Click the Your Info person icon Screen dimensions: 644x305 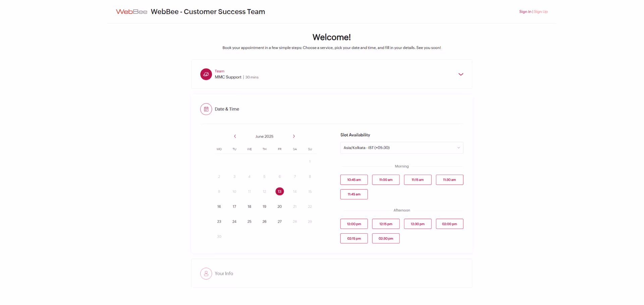pos(206,273)
